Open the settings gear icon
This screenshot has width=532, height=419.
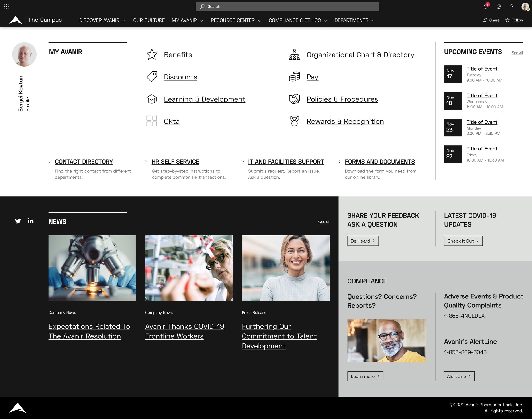[499, 7]
